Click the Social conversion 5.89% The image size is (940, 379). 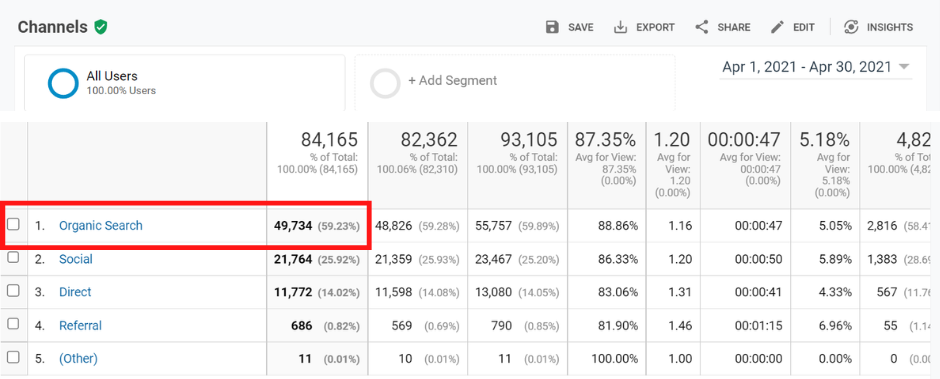tap(835, 259)
